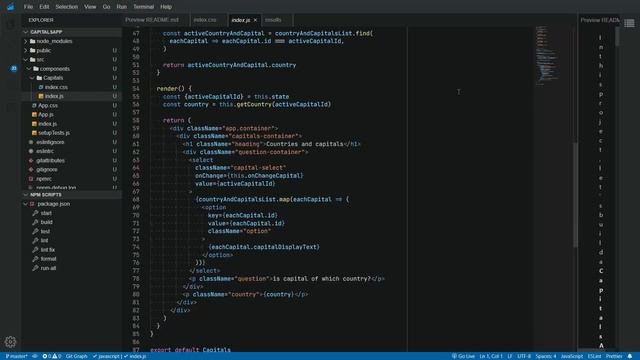
Task: Open errors and warnings count
Action: tap(51, 356)
